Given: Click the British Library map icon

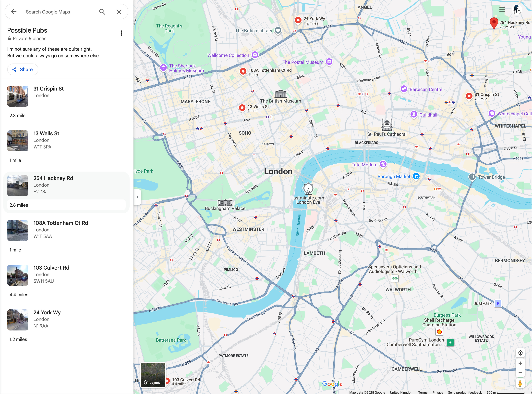Looking at the screenshot, I should tap(278, 30).
